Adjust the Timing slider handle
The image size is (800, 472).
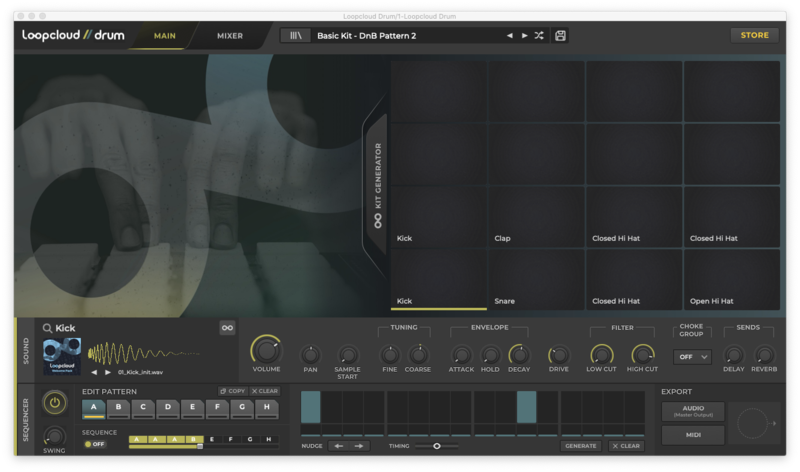(x=437, y=446)
